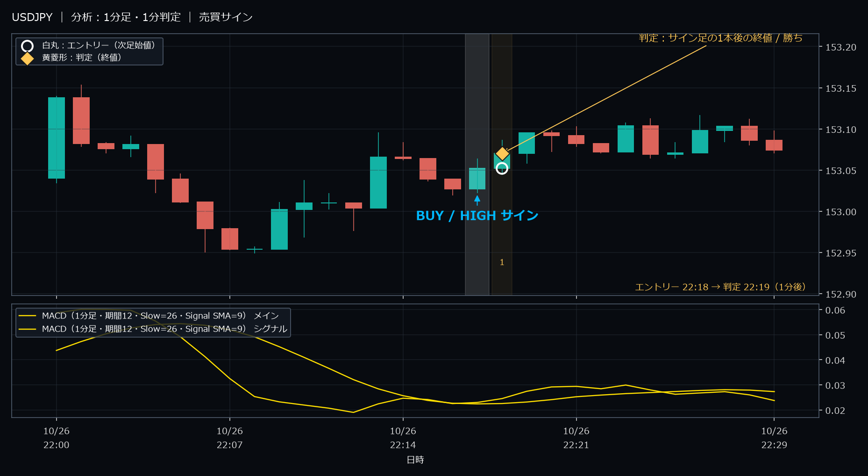Click the 0.06 MACD axis label
Viewport: 868px width, 476px height.
(x=835, y=310)
